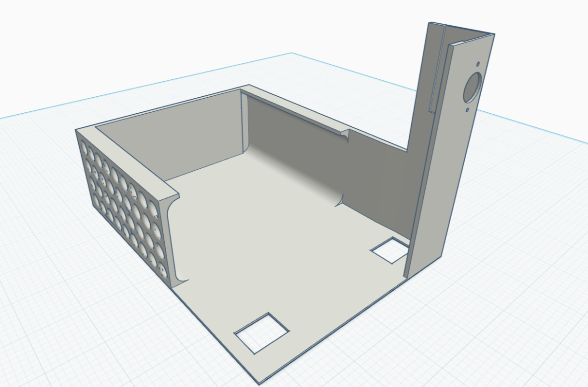Select the square cutout near the front floor edge
This screenshot has height=387, width=588.
click(x=261, y=332)
